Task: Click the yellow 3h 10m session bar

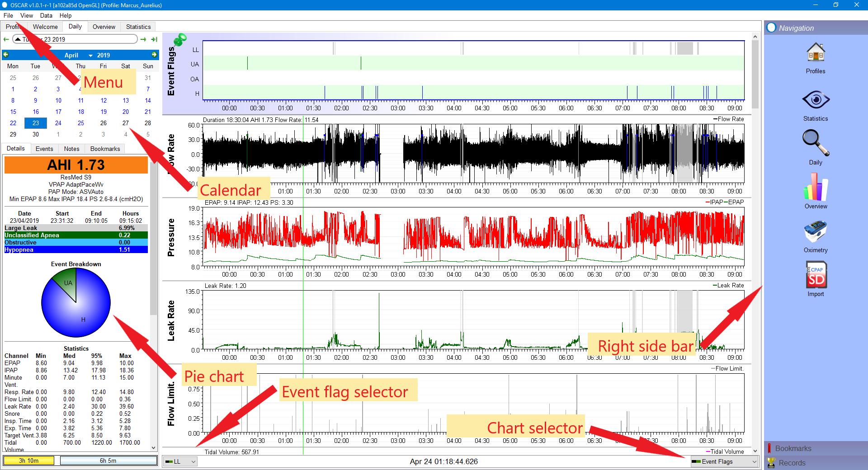Action: click(29, 461)
